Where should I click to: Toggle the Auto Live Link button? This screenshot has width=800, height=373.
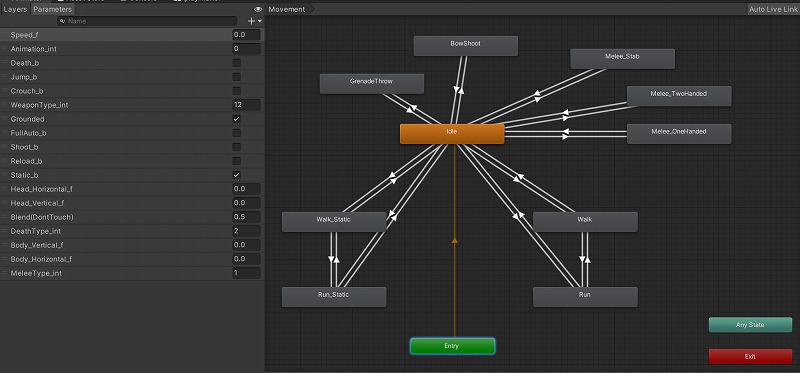(772, 9)
